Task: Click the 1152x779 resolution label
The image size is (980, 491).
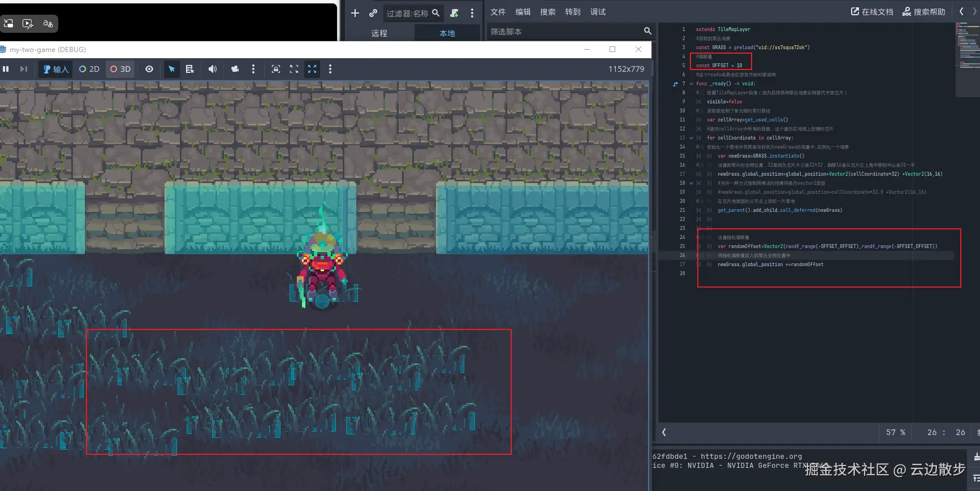Action: 626,69
